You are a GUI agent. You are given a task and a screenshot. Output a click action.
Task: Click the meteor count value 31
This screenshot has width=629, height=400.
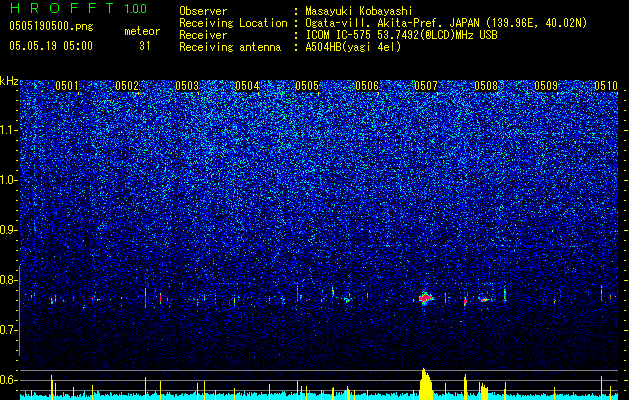145,46
